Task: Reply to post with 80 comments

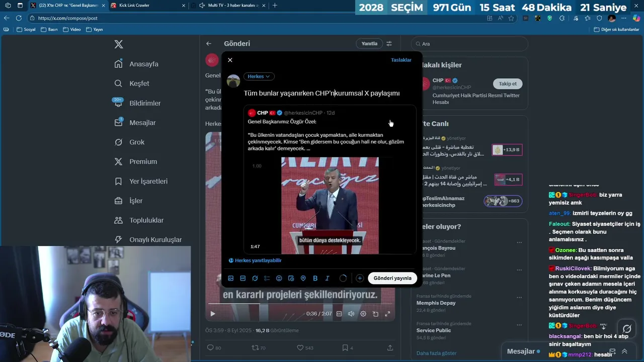Action: (214, 347)
